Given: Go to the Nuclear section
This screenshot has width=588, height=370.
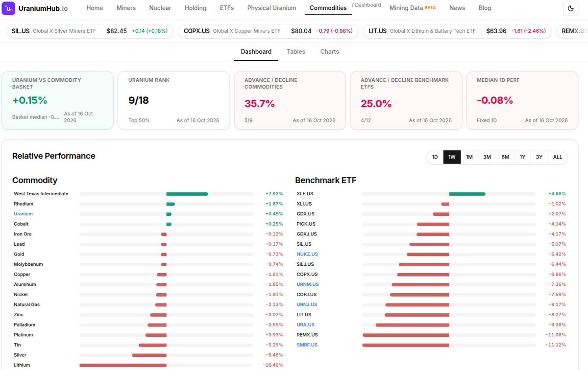Looking at the screenshot, I should (160, 8).
